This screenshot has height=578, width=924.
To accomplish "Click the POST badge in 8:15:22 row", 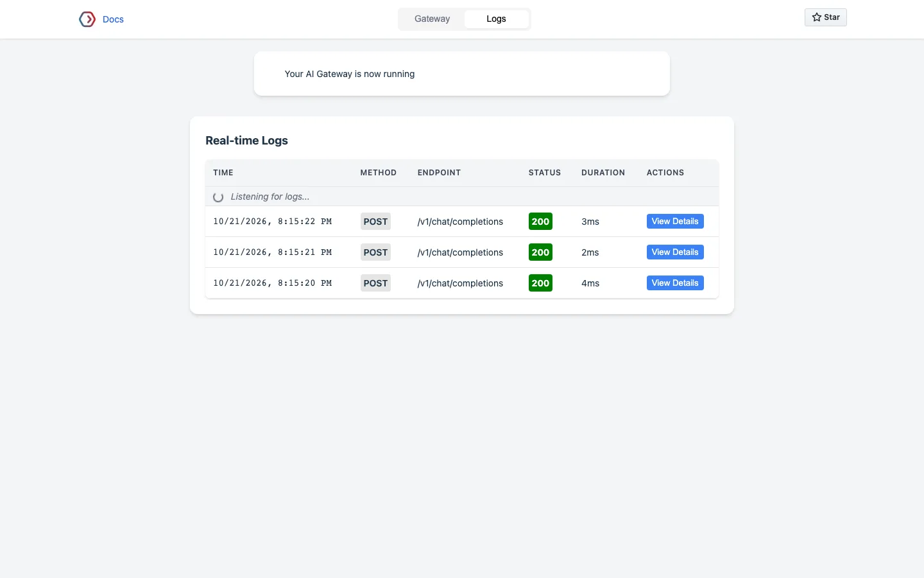I will coord(375,222).
